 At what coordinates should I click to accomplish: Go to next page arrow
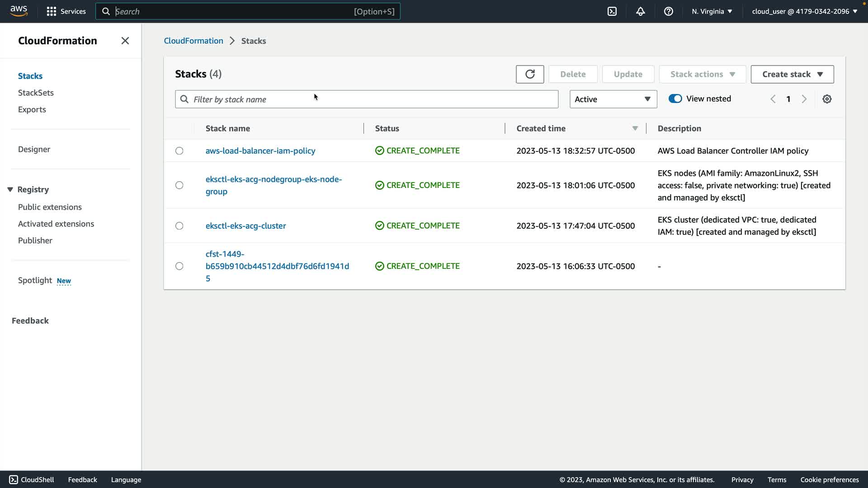click(x=804, y=99)
